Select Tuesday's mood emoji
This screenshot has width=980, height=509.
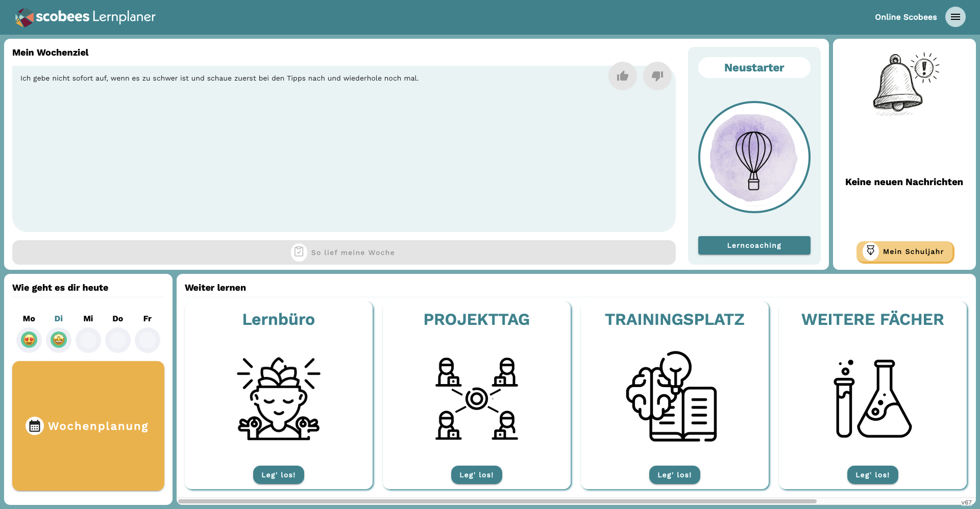coord(59,340)
